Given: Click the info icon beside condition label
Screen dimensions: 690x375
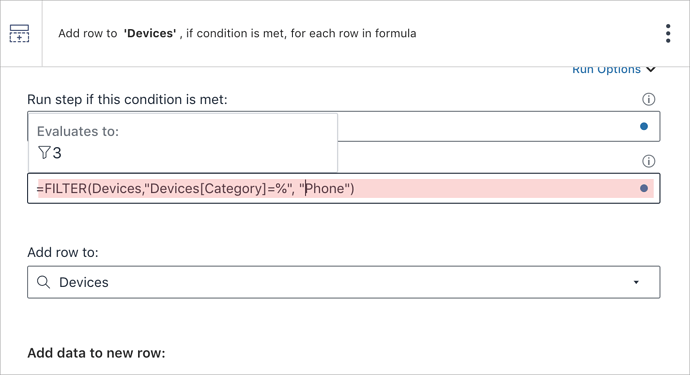Looking at the screenshot, I should (648, 99).
